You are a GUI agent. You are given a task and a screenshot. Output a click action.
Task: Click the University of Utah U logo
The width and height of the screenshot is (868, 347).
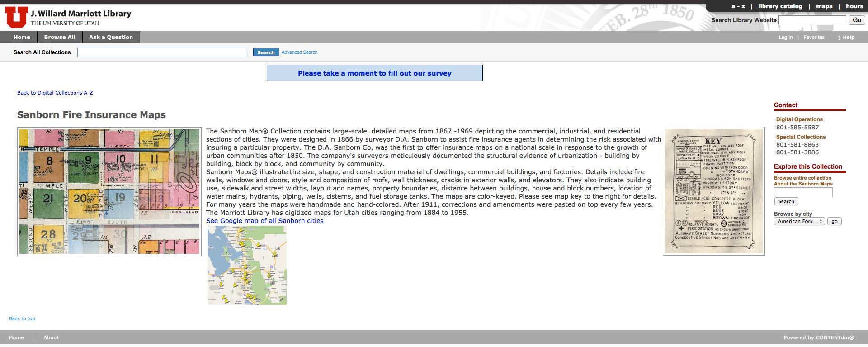pos(16,17)
